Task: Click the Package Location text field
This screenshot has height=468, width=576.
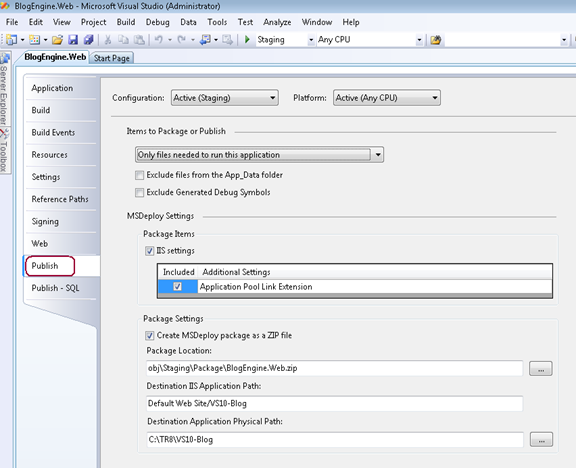Action: (x=334, y=368)
